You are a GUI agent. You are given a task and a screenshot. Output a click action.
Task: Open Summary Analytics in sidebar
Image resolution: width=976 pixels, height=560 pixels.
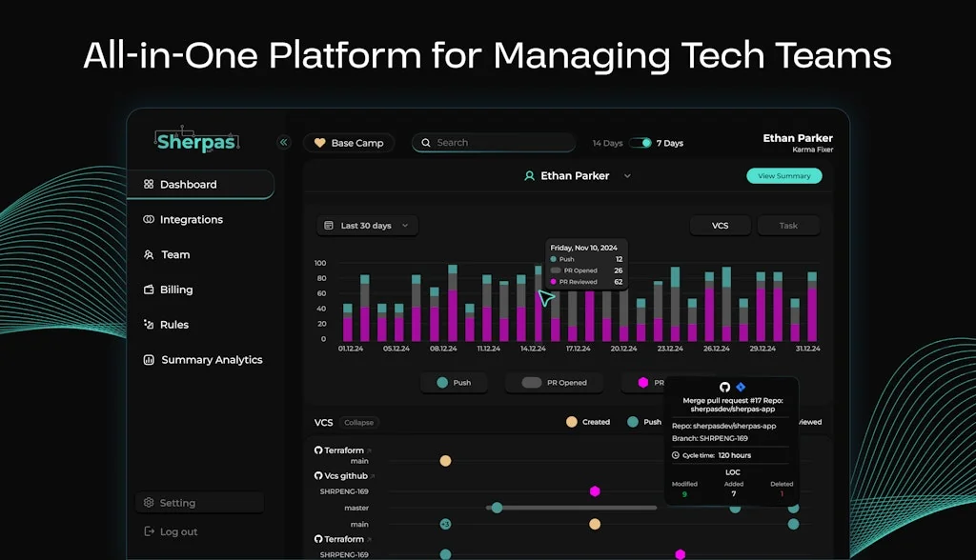(x=211, y=360)
